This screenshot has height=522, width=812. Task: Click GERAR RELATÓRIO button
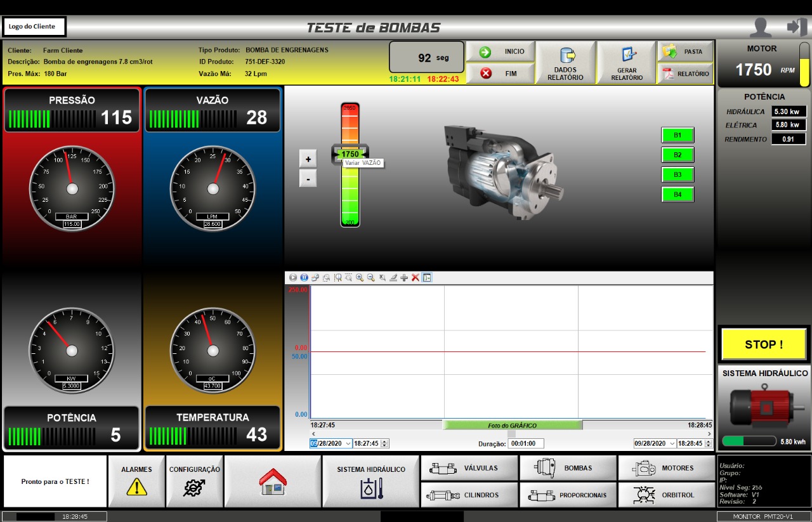(627, 63)
